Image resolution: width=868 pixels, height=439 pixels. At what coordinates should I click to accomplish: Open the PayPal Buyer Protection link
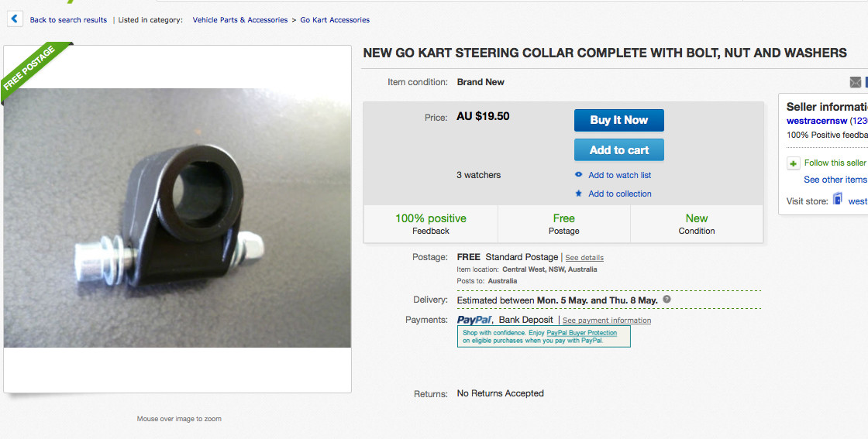click(x=581, y=333)
